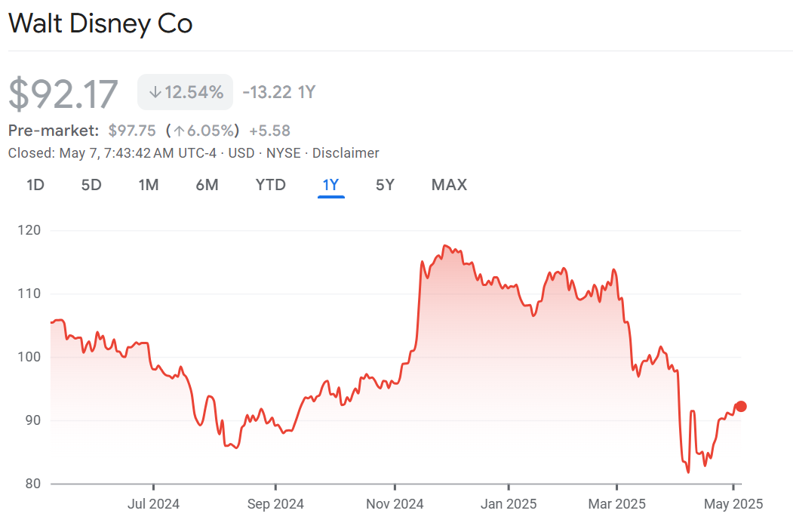Select the 1D time range tab
793x532 pixels.
click(x=35, y=185)
